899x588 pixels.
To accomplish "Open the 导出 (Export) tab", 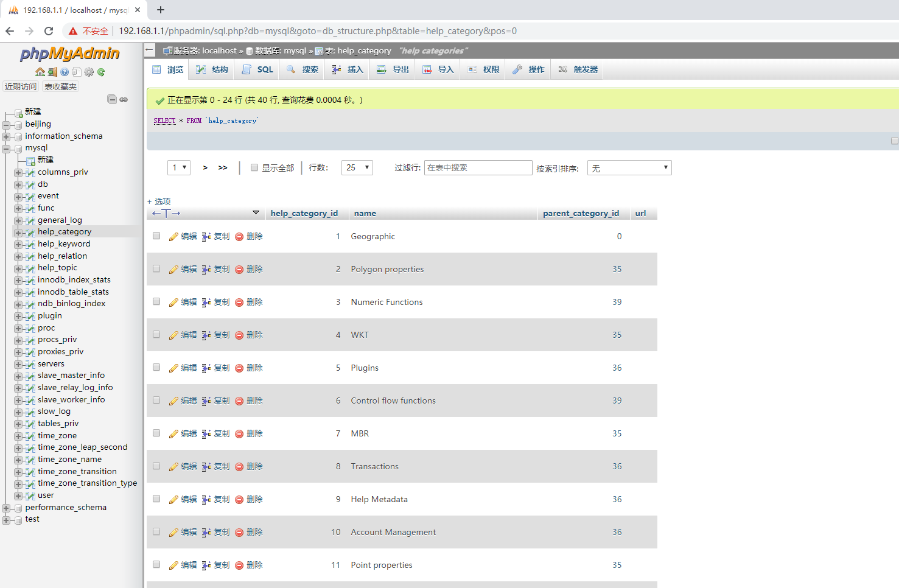I will 393,69.
